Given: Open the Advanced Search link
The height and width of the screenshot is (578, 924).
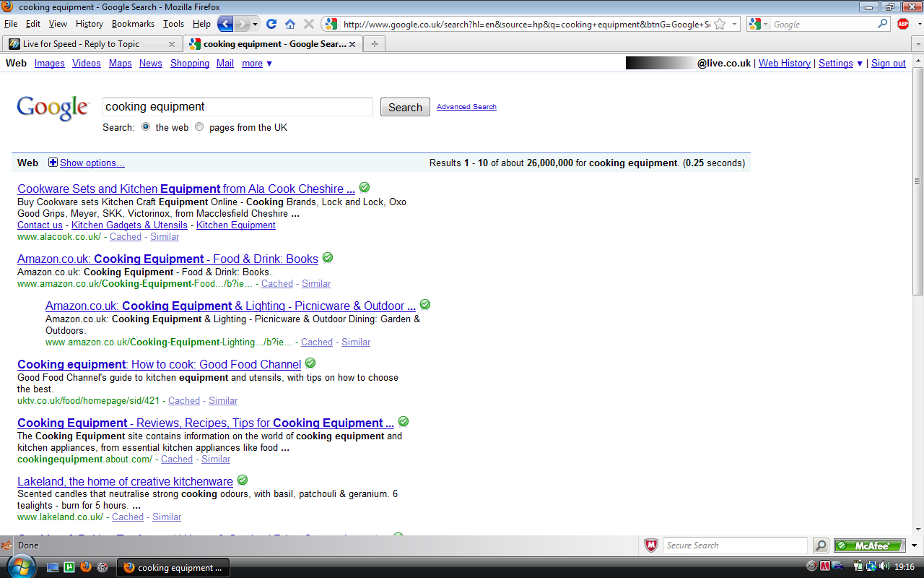Looking at the screenshot, I should [466, 107].
